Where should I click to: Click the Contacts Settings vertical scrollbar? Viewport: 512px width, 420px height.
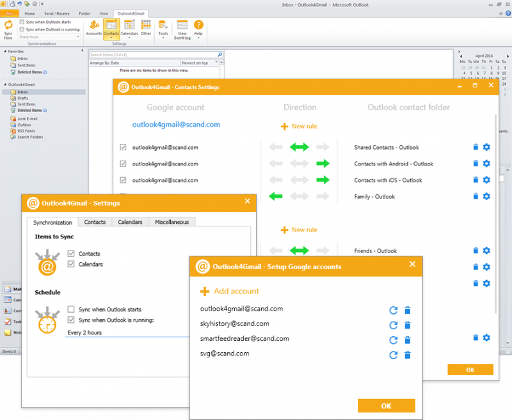(x=495, y=214)
